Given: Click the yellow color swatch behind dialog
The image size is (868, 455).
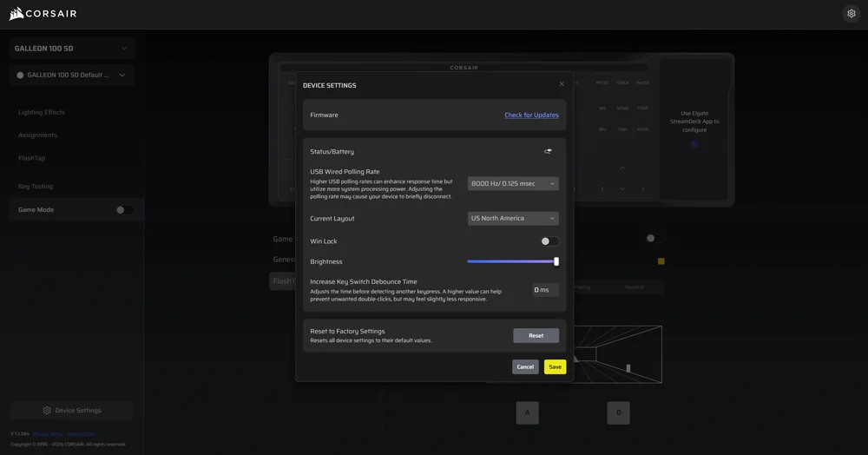Looking at the screenshot, I should [661, 261].
